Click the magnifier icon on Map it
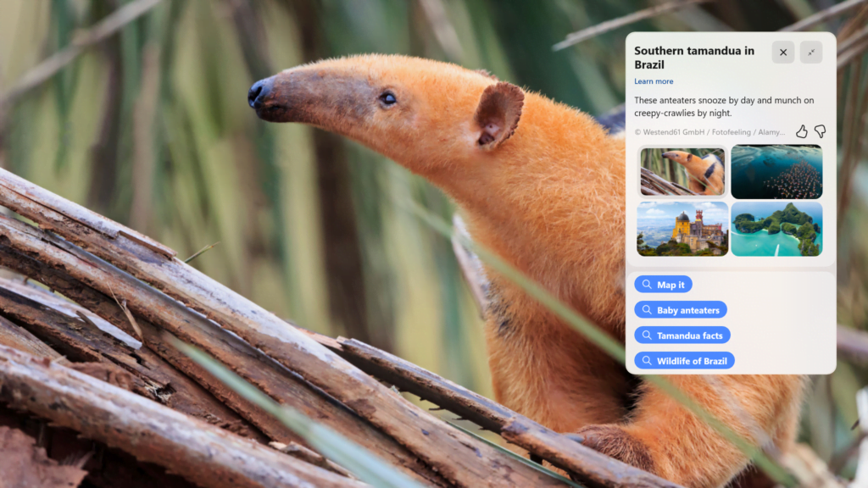The image size is (868, 488). click(647, 285)
